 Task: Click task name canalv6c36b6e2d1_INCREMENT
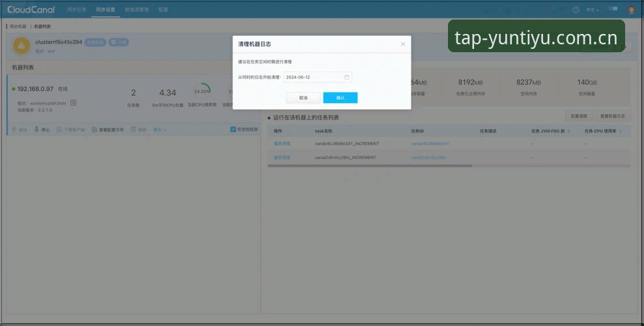(x=347, y=143)
